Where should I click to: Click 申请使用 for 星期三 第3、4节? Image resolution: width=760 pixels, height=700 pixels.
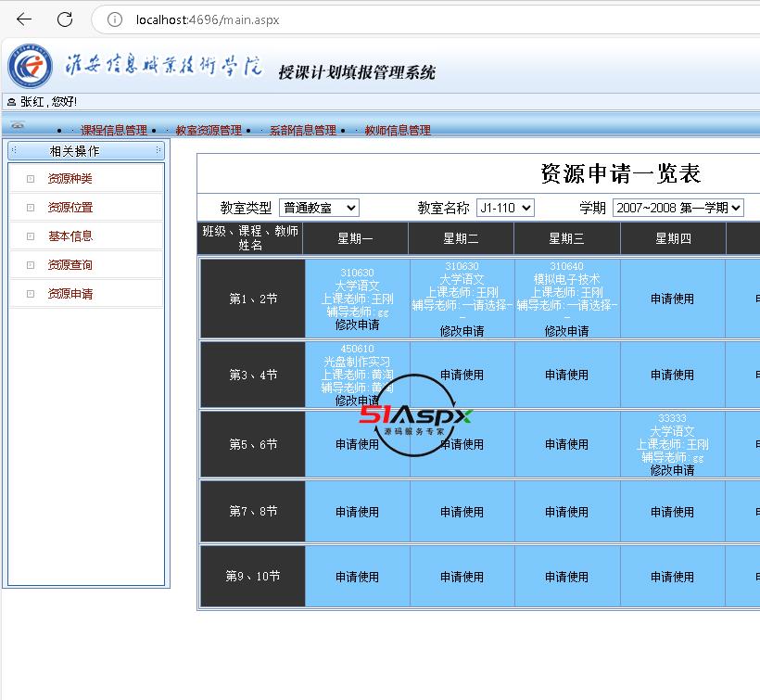coord(566,375)
